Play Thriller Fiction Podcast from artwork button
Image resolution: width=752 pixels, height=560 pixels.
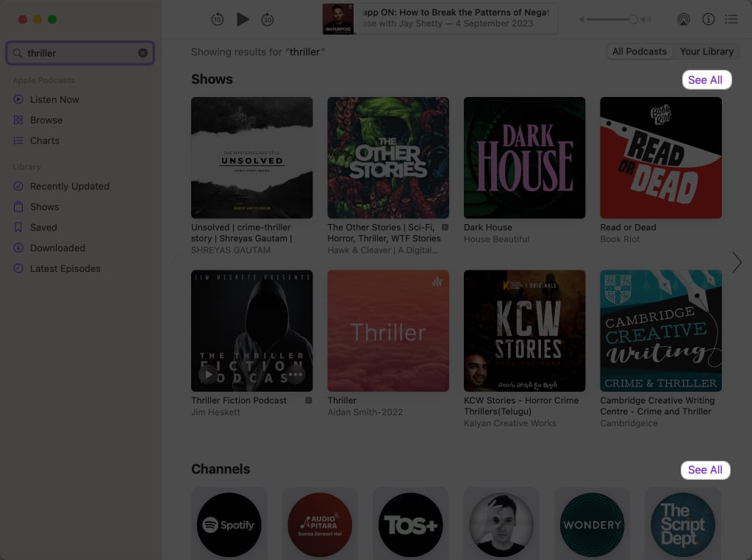[208, 375]
